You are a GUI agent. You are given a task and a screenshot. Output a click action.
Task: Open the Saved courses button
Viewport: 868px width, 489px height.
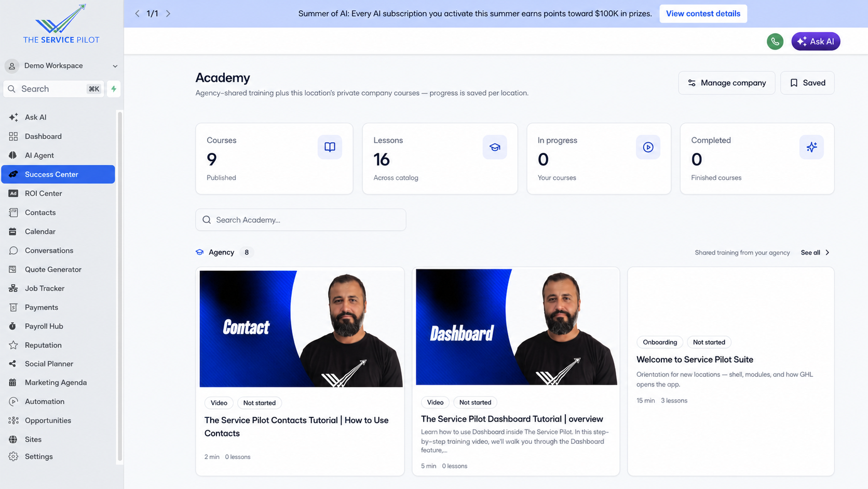click(807, 83)
